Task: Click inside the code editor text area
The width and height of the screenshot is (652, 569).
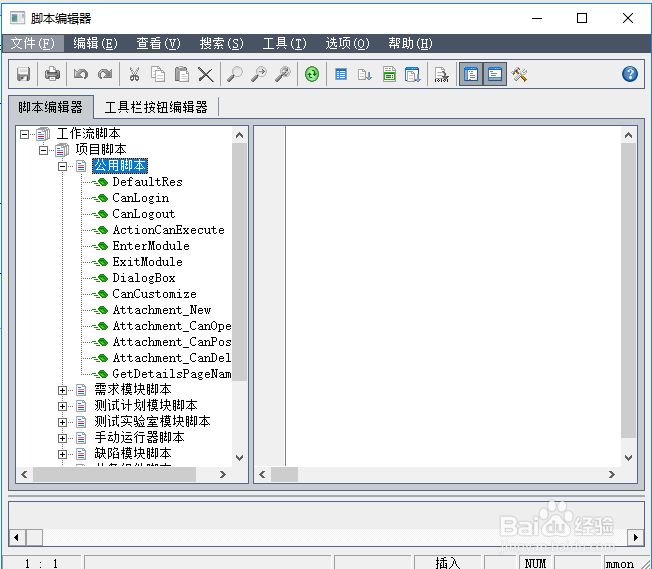Action: coord(453,295)
